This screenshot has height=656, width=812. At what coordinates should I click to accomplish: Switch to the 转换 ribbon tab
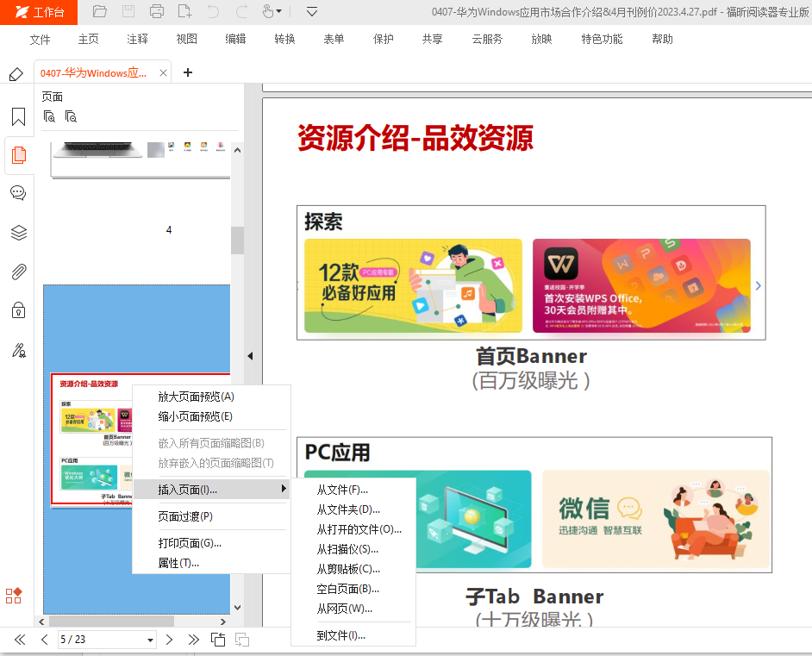click(284, 40)
